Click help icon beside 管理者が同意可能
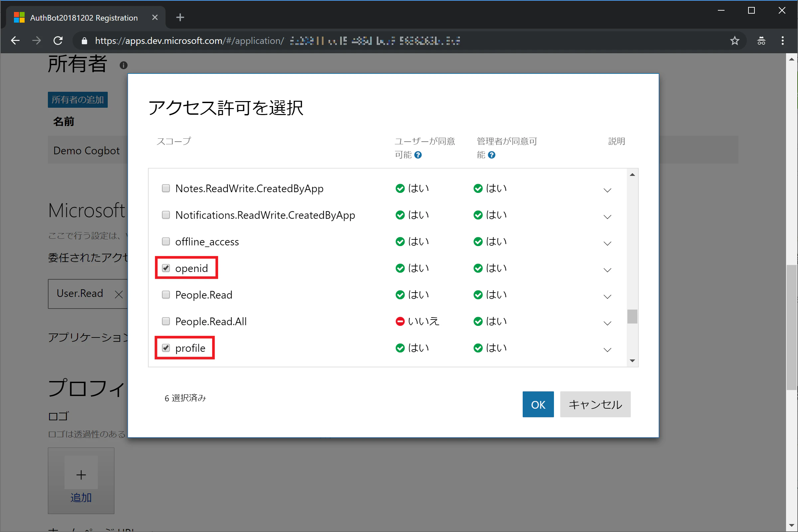The image size is (798, 532). pos(492,155)
